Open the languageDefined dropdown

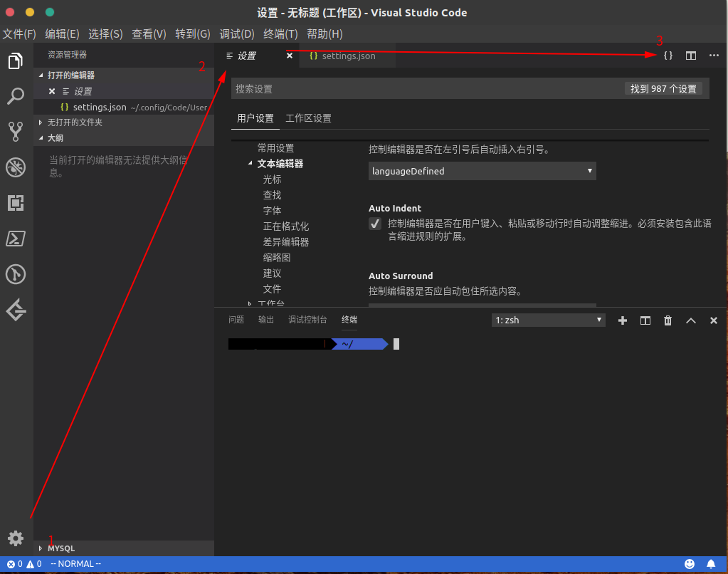point(482,171)
